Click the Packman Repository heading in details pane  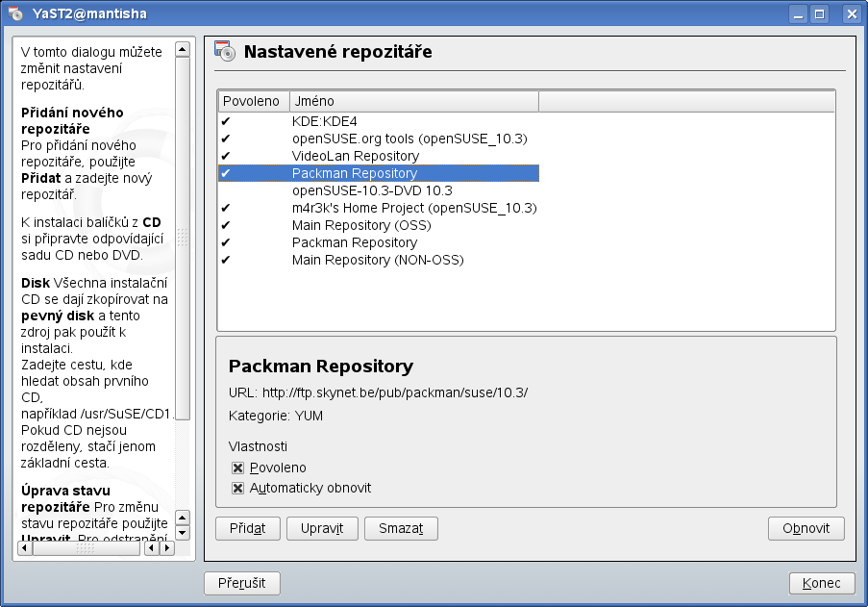pyautogui.click(x=321, y=367)
